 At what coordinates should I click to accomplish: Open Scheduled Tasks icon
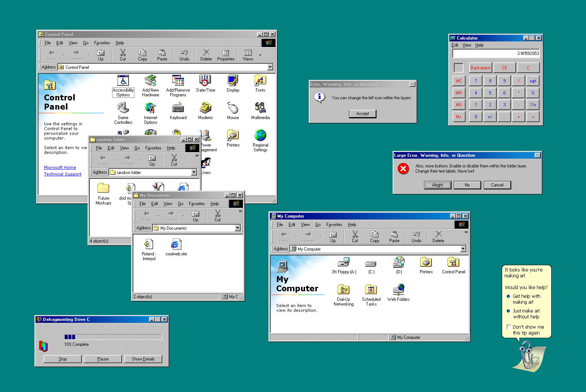(371, 295)
